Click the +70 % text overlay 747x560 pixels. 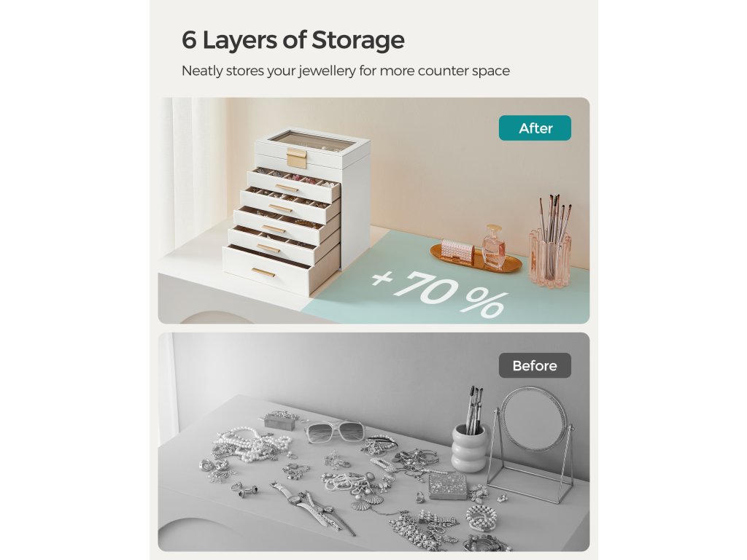tap(438, 293)
